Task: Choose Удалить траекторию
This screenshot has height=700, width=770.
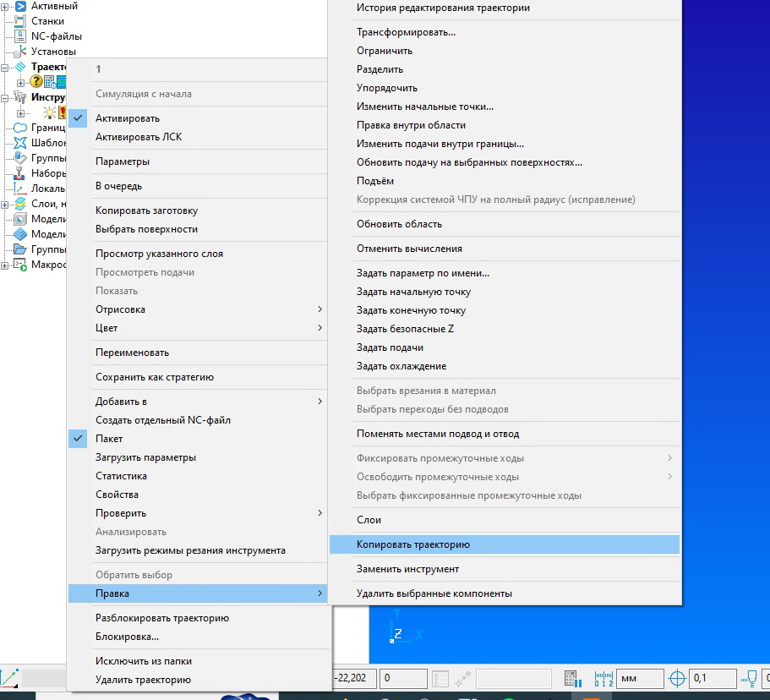Action: (x=198, y=680)
